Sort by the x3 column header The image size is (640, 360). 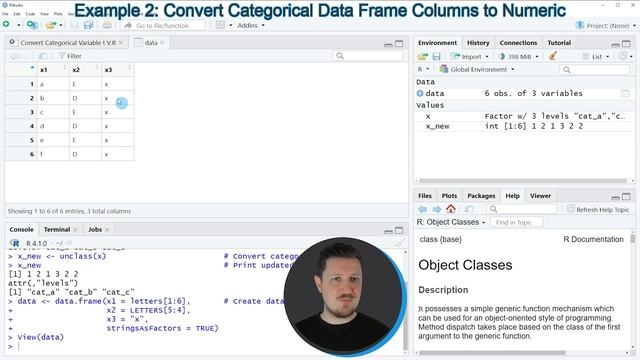coord(118,70)
